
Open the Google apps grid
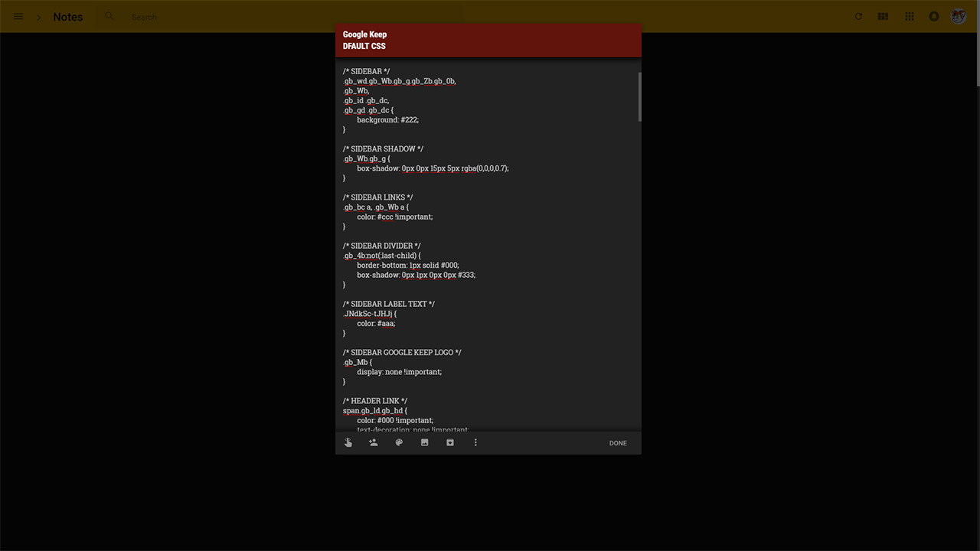[910, 16]
